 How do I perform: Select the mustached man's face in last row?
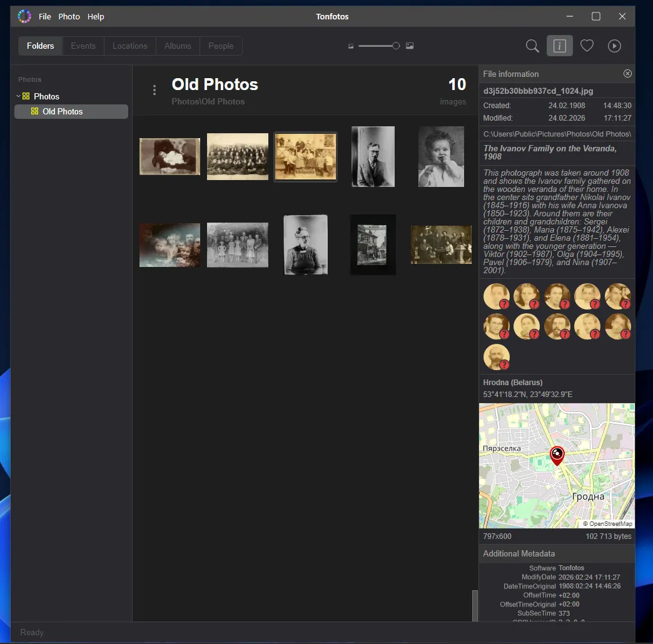pos(497,357)
